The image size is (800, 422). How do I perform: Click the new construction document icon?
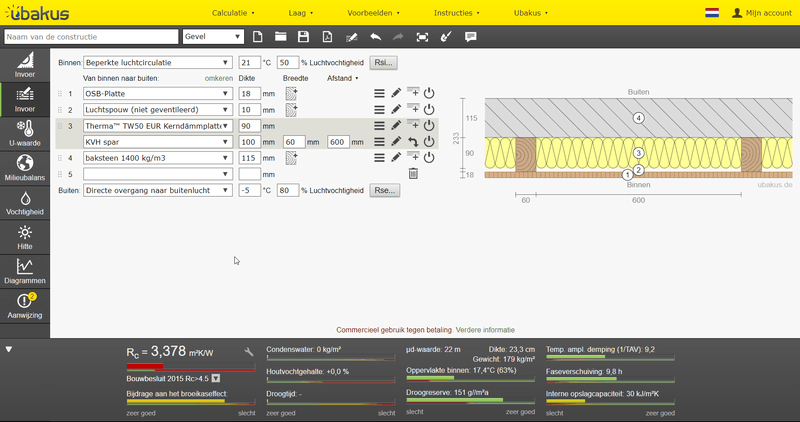258,37
